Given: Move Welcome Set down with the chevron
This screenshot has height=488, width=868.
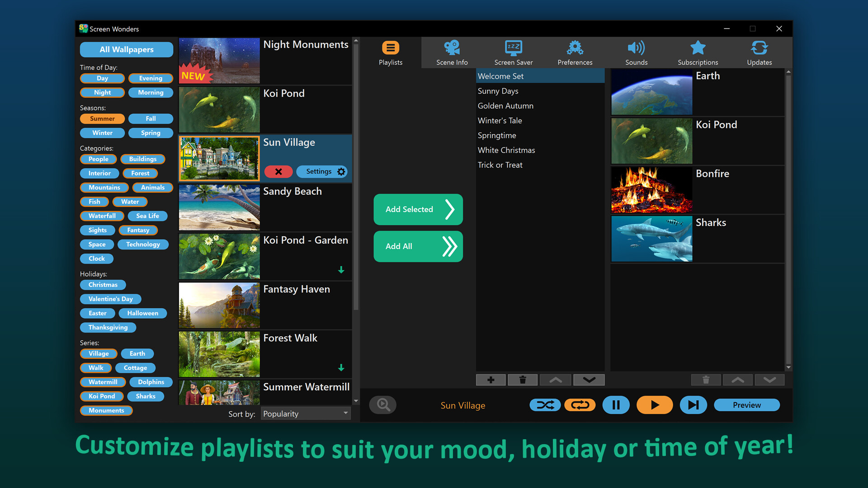Looking at the screenshot, I should click(x=589, y=380).
